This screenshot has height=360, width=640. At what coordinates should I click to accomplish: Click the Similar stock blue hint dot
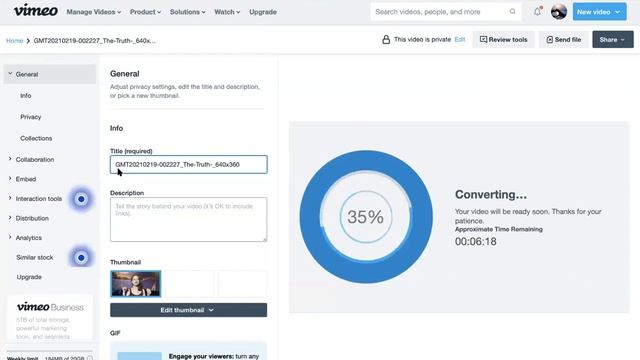coord(81,258)
